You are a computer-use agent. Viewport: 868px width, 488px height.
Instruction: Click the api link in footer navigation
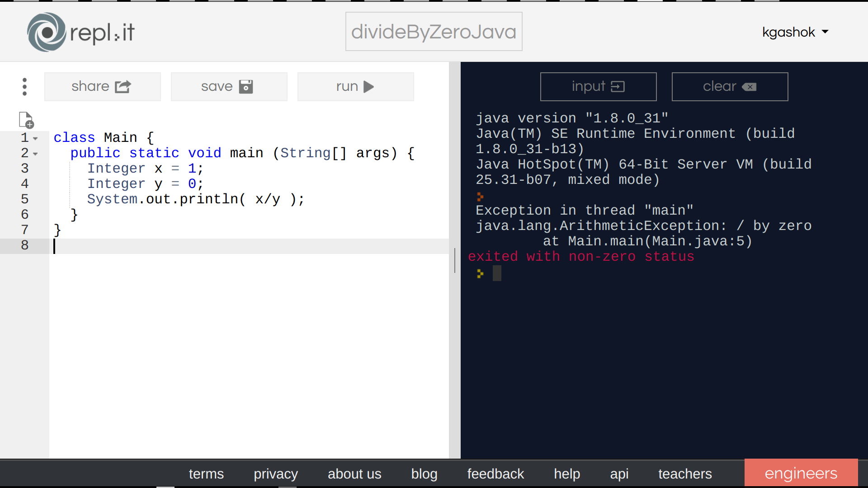click(619, 474)
